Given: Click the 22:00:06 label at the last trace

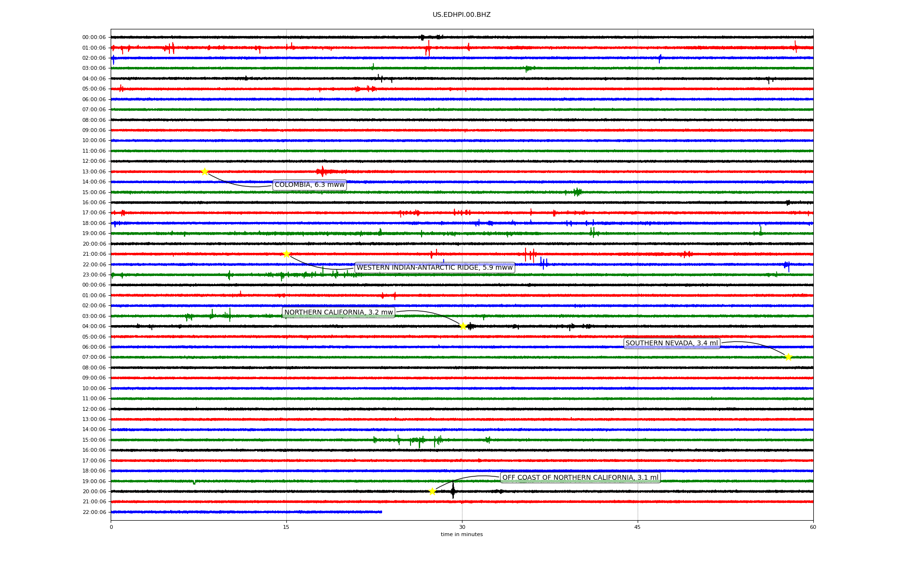Looking at the screenshot, I should click(94, 512).
